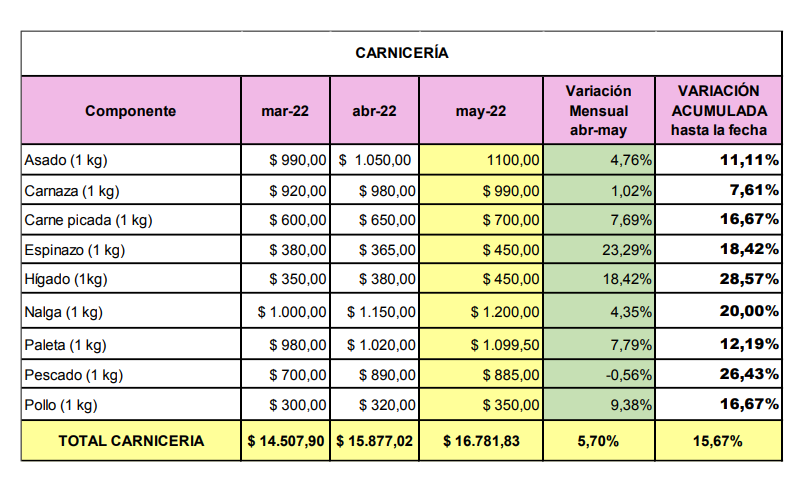This screenshot has width=811, height=491.
Task: Click the Espinazo may-22 price $ 450,00
Action: click(510, 250)
